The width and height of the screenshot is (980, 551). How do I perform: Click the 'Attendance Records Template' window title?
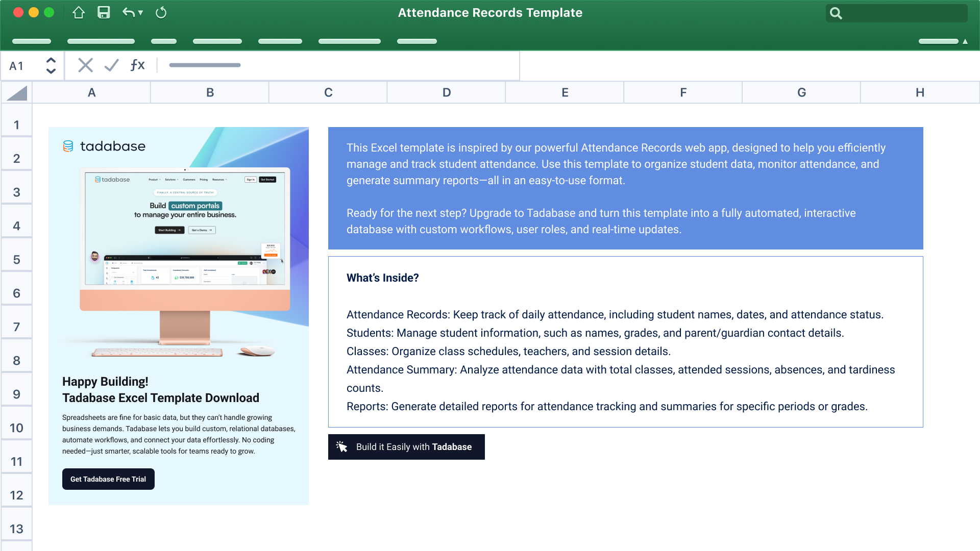tap(490, 13)
